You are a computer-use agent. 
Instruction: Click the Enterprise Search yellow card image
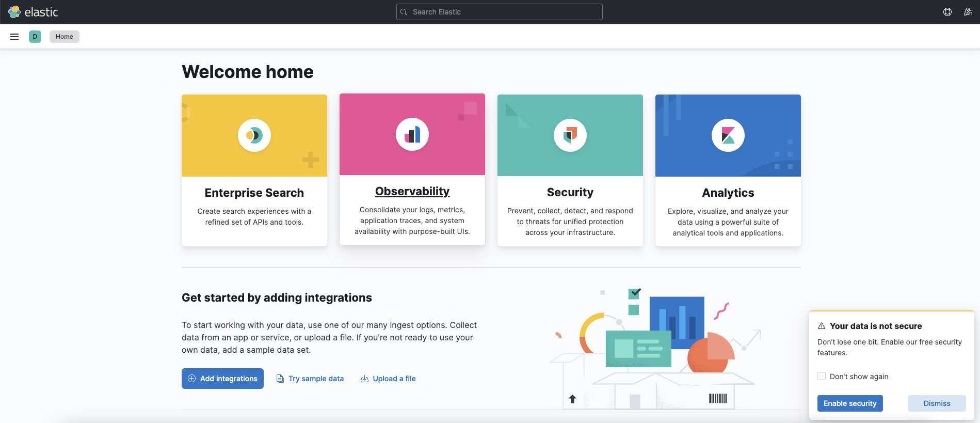(254, 135)
